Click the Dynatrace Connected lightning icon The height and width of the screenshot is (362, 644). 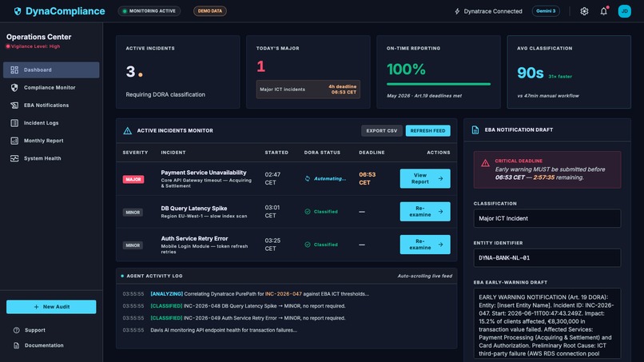[x=457, y=11]
